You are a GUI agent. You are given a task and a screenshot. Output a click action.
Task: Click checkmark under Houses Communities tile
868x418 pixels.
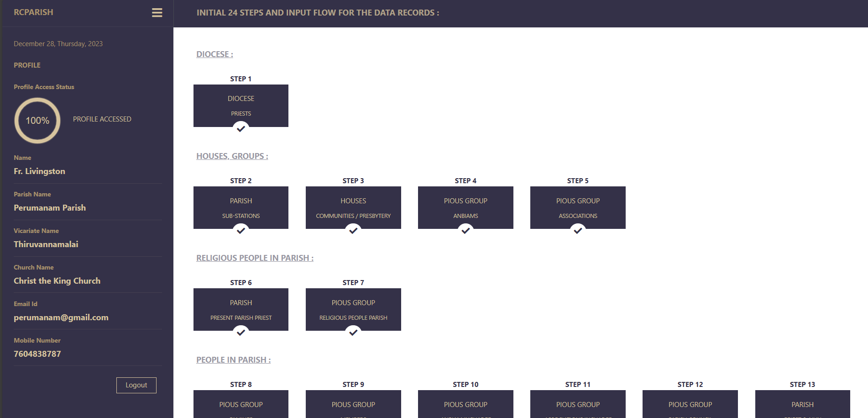(x=353, y=231)
